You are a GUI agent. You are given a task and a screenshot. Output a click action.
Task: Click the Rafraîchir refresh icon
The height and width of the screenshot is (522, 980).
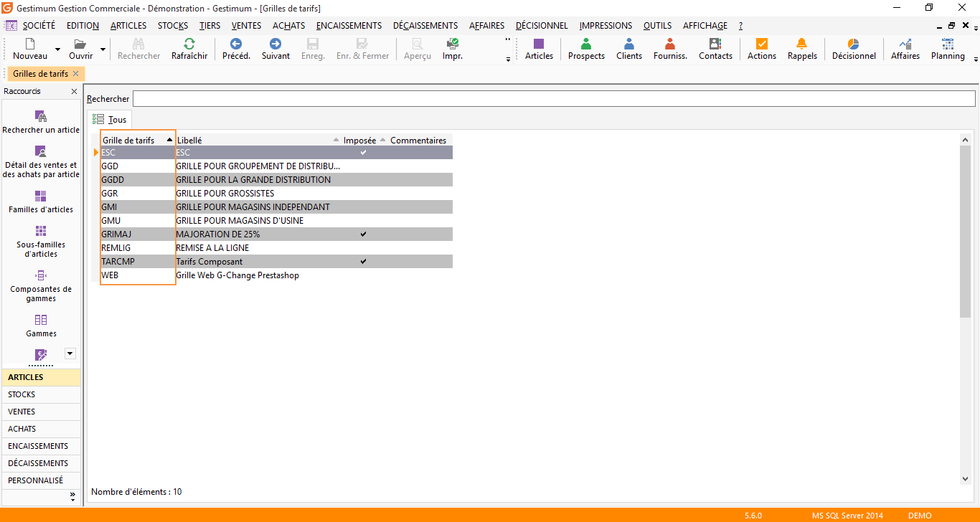189,44
